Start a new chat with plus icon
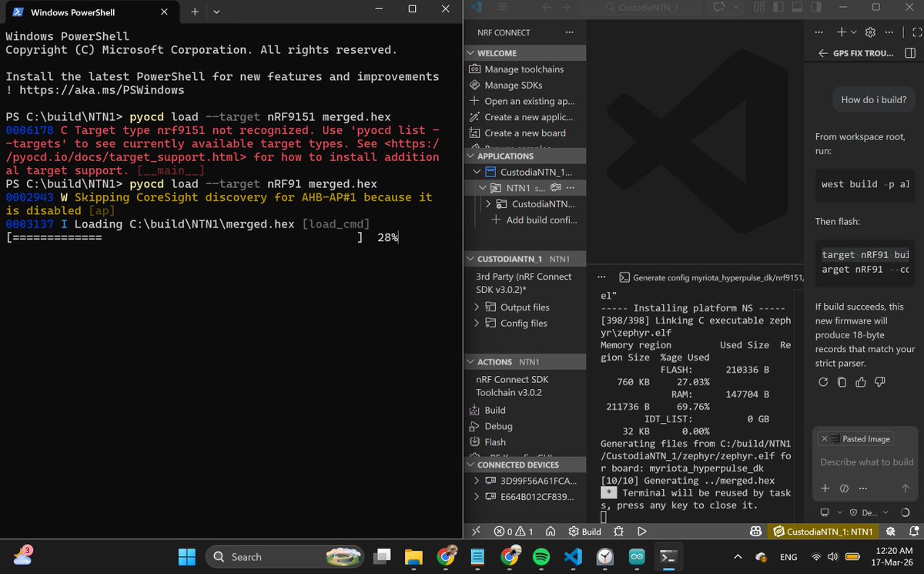 click(x=842, y=32)
